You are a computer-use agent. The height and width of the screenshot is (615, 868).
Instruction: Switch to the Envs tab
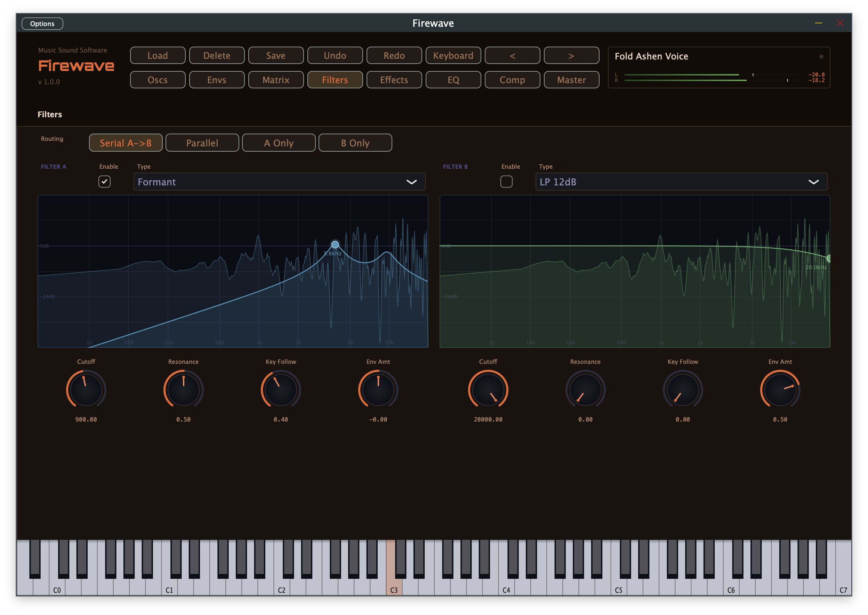point(217,80)
